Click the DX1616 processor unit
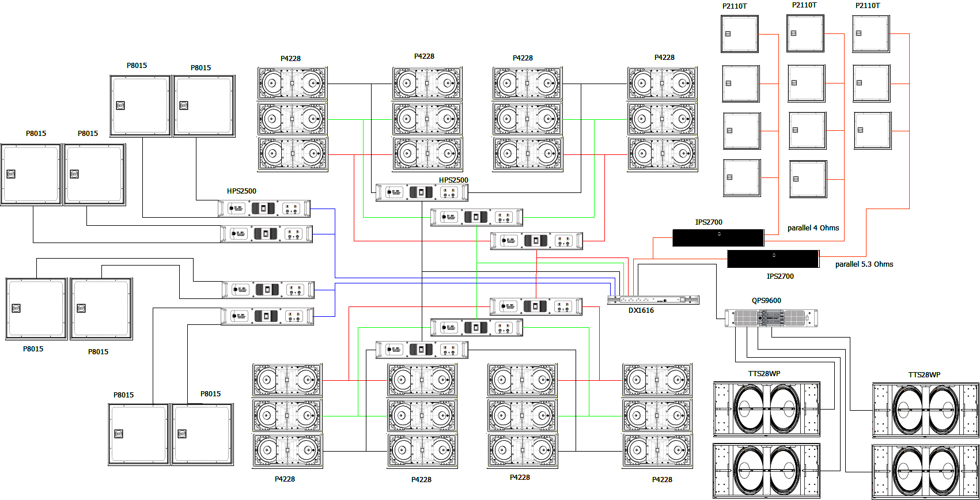Viewport: 980px width, 500px height. click(653, 300)
